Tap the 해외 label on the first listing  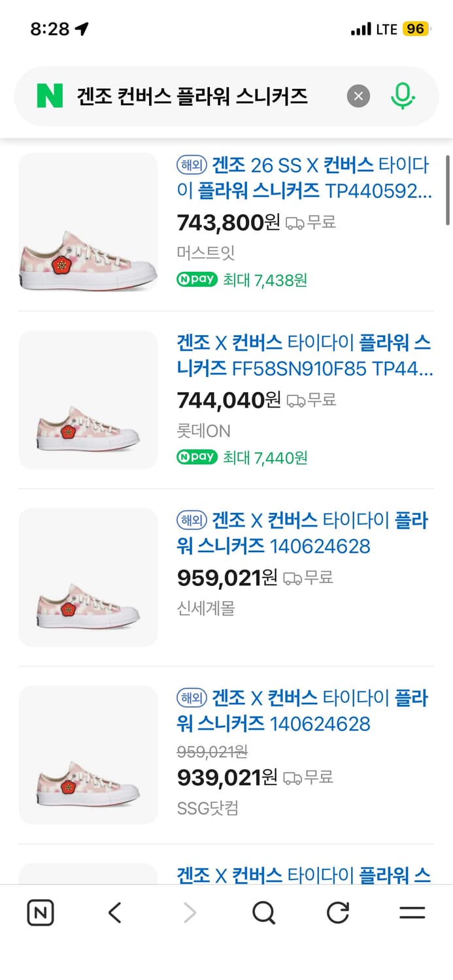pos(193,165)
